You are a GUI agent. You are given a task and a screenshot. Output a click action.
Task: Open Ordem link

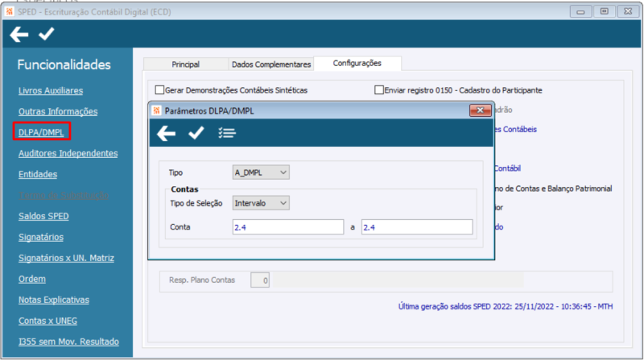click(32, 279)
